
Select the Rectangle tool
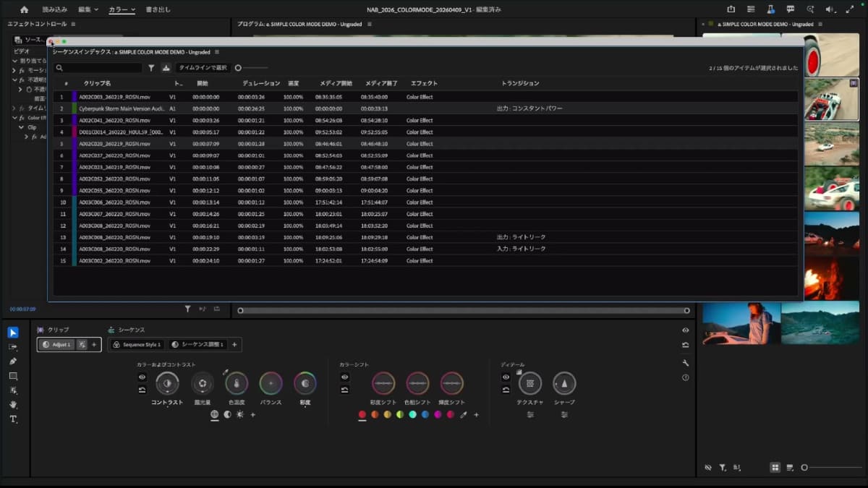click(x=13, y=376)
